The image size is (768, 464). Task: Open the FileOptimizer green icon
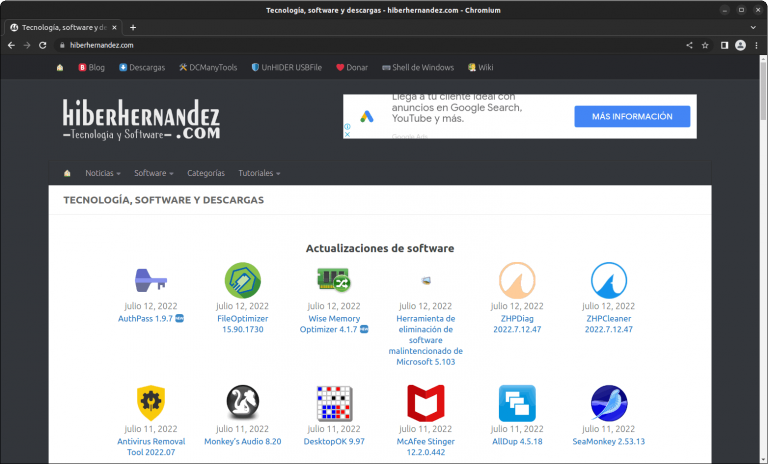[x=242, y=279]
